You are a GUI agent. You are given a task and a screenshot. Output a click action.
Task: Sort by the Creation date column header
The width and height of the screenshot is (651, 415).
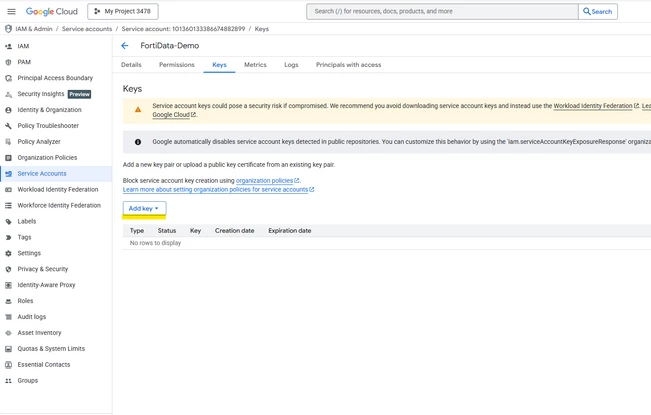(235, 231)
